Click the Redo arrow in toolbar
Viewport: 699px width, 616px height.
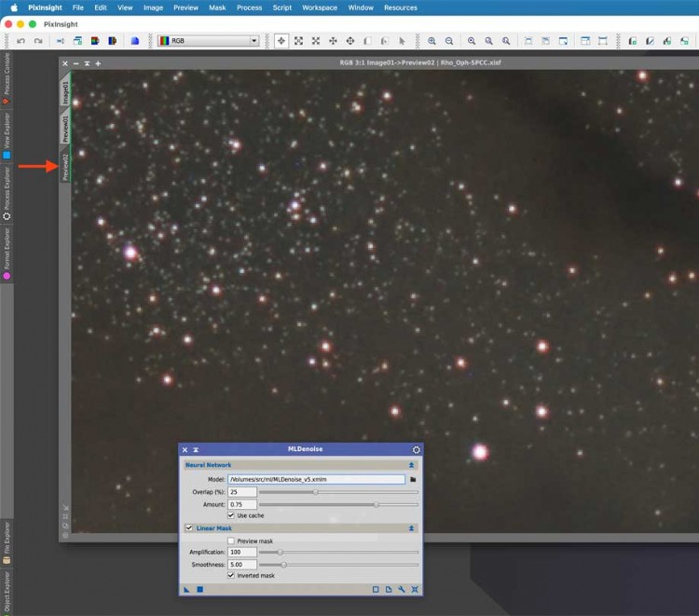click(38, 41)
